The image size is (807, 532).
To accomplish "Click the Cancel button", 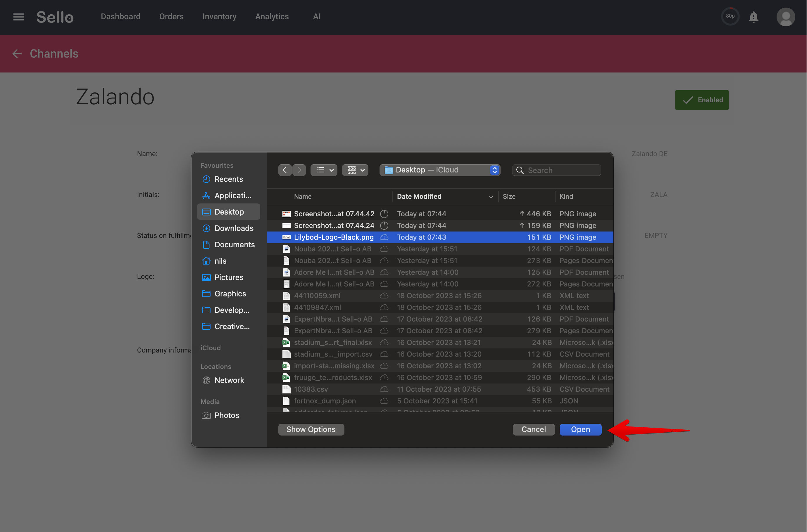I will point(534,429).
